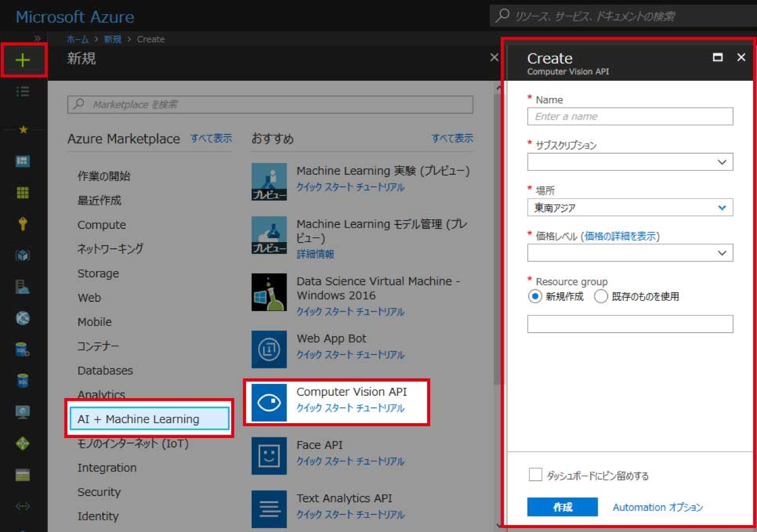This screenshot has height=532, width=757.
Task: Click the globe app services icon
Action: 23,318
